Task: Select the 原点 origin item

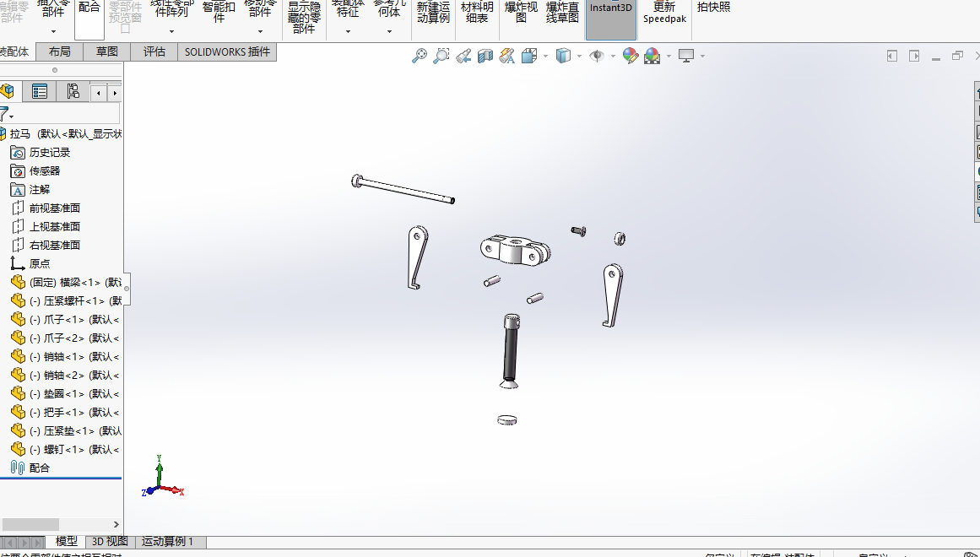Action: click(x=39, y=264)
